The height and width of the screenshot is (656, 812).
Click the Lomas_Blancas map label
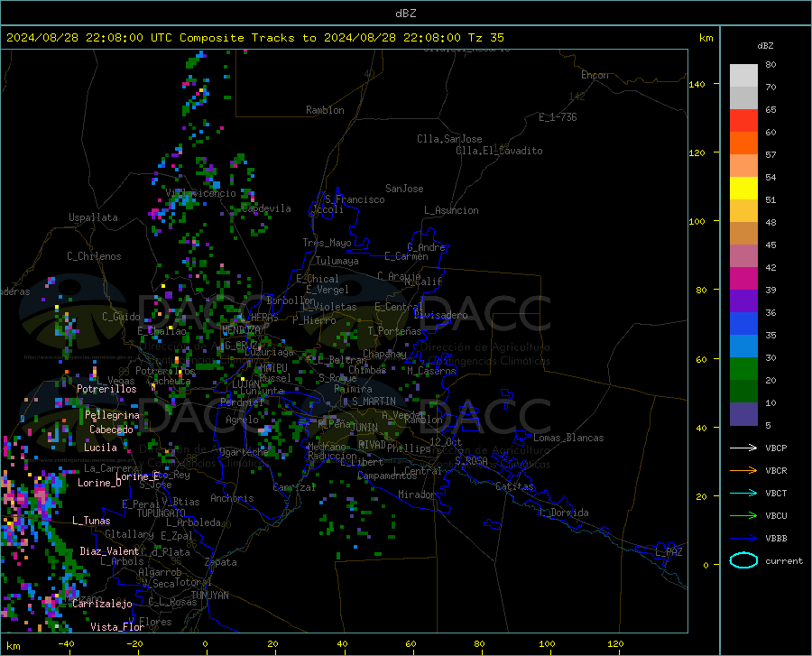click(x=568, y=438)
